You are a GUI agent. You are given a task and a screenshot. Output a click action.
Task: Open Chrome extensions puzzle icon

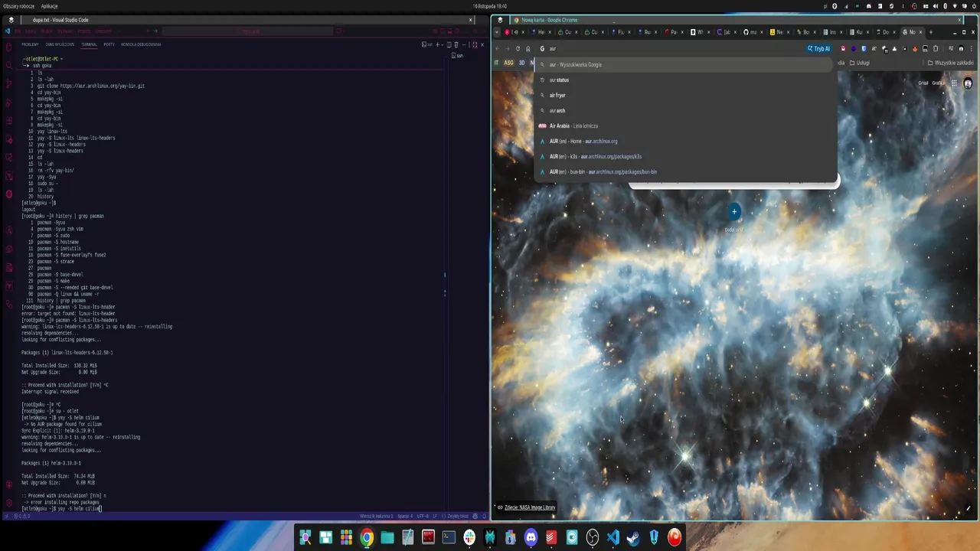point(936,48)
